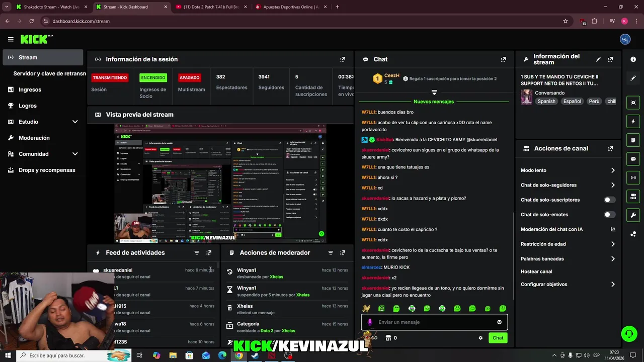This screenshot has height=362, width=644.
Task: Toggle the stream preview widget in right rail
Action: pyautogui.click(x=633, y=103)
